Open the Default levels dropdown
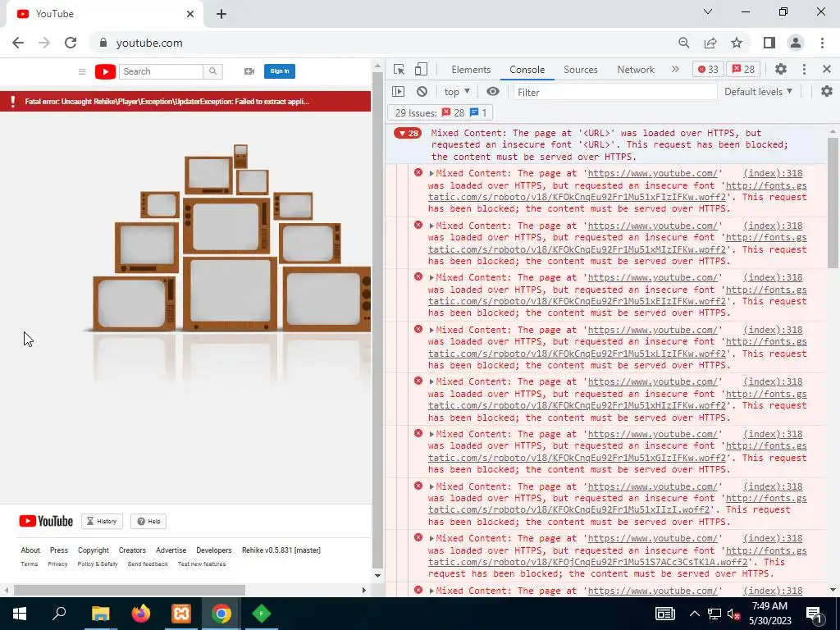This screenshot has width=840, height=630. (758, 92)
